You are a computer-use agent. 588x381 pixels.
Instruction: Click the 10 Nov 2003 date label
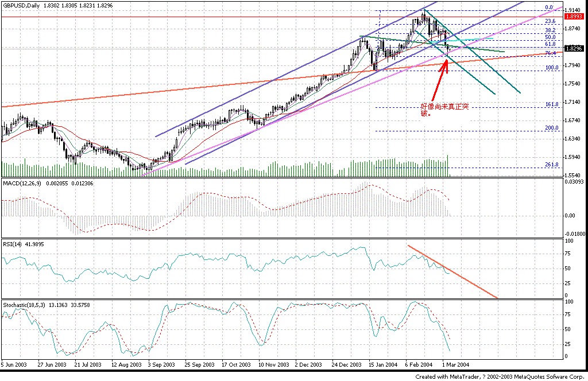[273, 364]
